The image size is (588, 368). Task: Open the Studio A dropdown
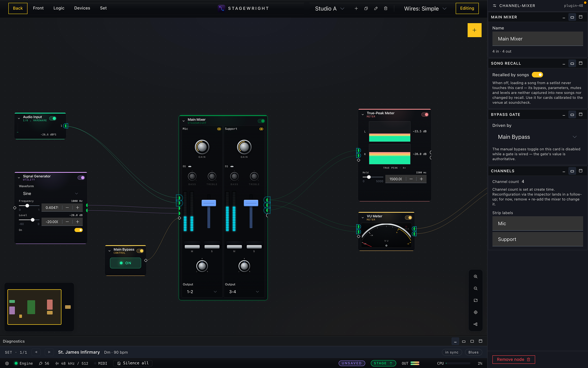click(x=329, y=8)
